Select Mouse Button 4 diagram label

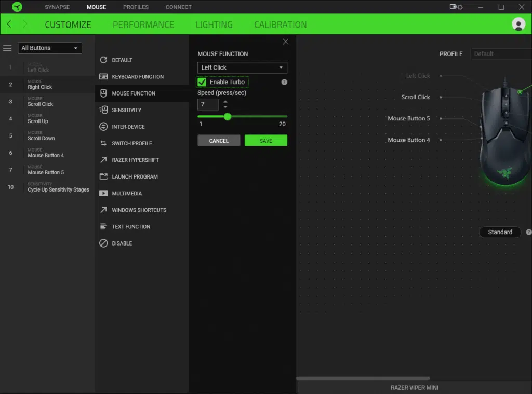pyautogui.click(x=408, y=140)
